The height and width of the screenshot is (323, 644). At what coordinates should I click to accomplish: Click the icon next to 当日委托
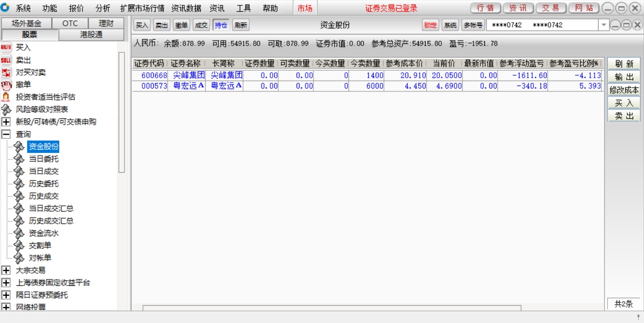point(19,159)
